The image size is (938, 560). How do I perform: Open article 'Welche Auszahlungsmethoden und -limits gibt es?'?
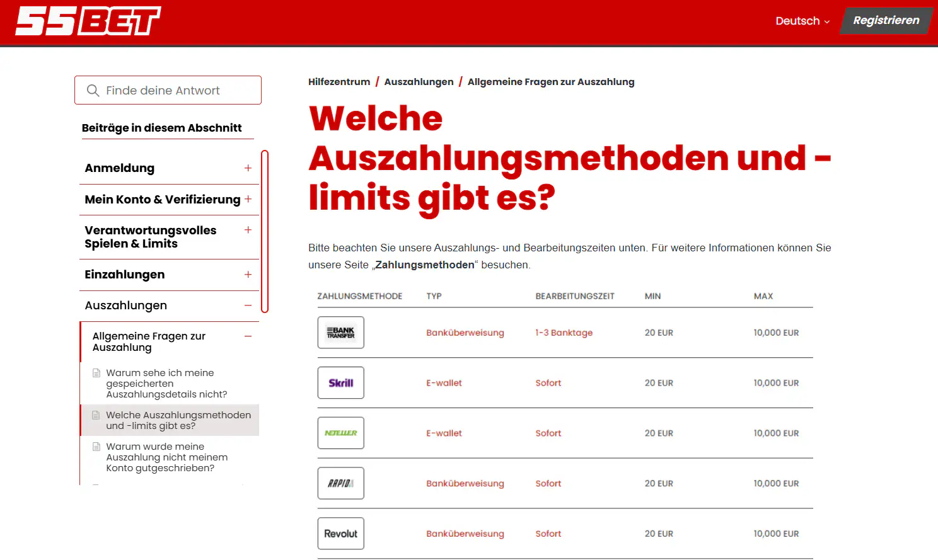178,420
